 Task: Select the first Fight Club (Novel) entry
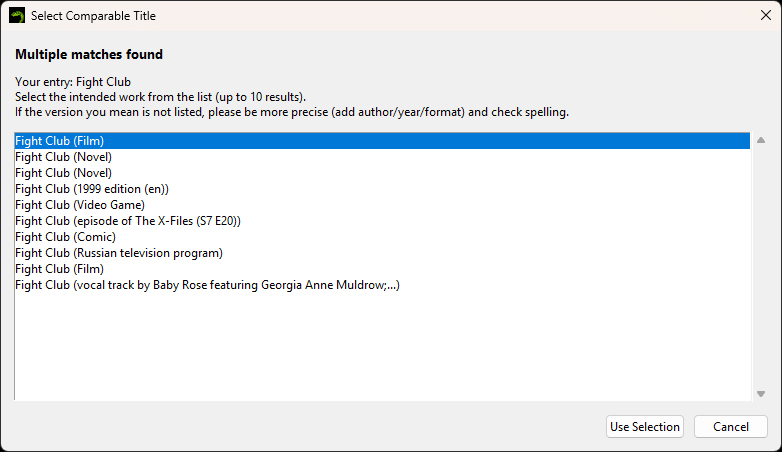[x=63, y=157]
